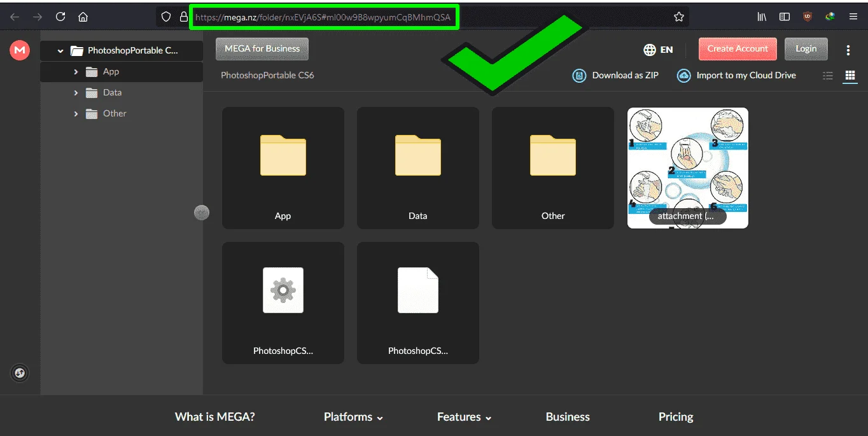Open the Data folder tile
The image size is (868, 436).
pos(418,168)
